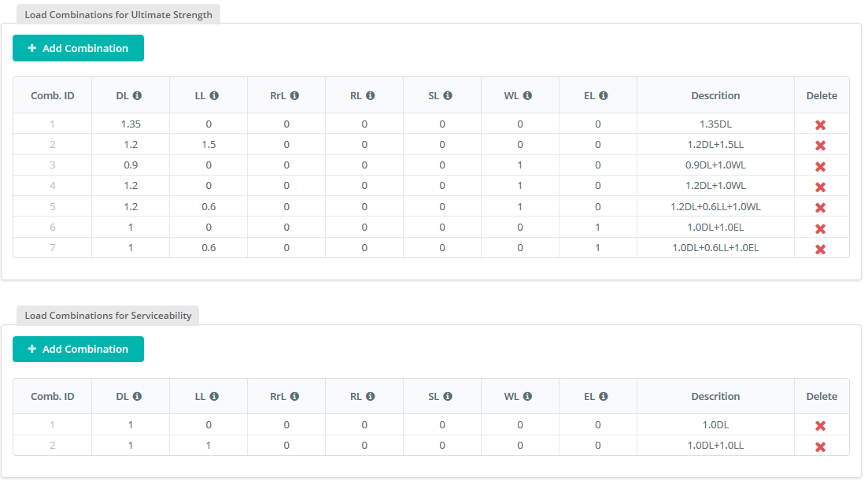
Task: Delete combination 1.0DL+1.0LL from Serviceability table
Action: point(821,446)
